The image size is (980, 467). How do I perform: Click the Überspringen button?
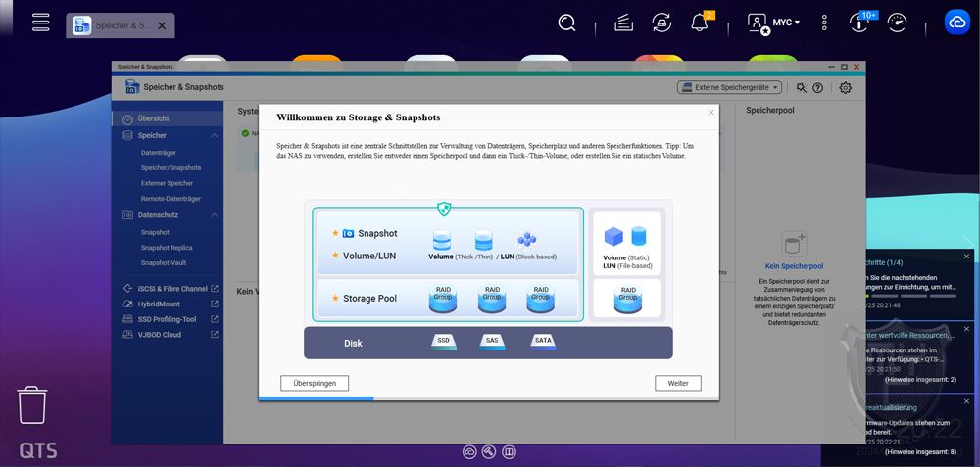pos(315,384)
